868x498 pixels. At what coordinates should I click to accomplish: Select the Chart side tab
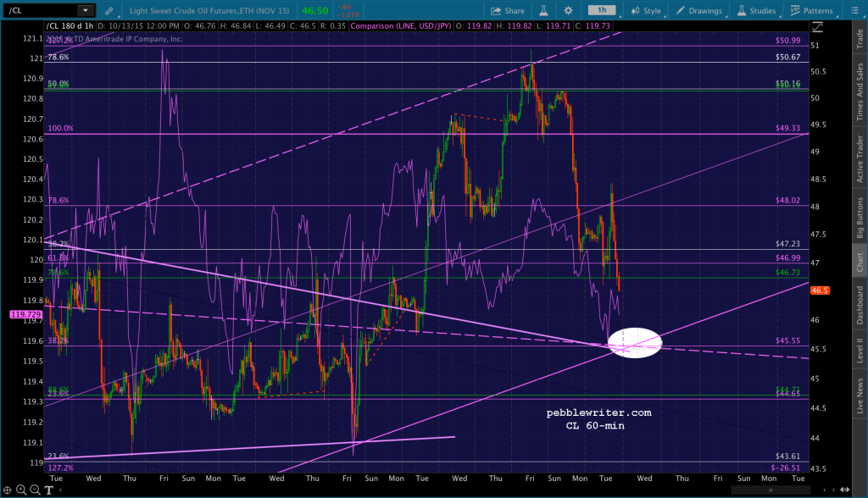pos(860,263)
